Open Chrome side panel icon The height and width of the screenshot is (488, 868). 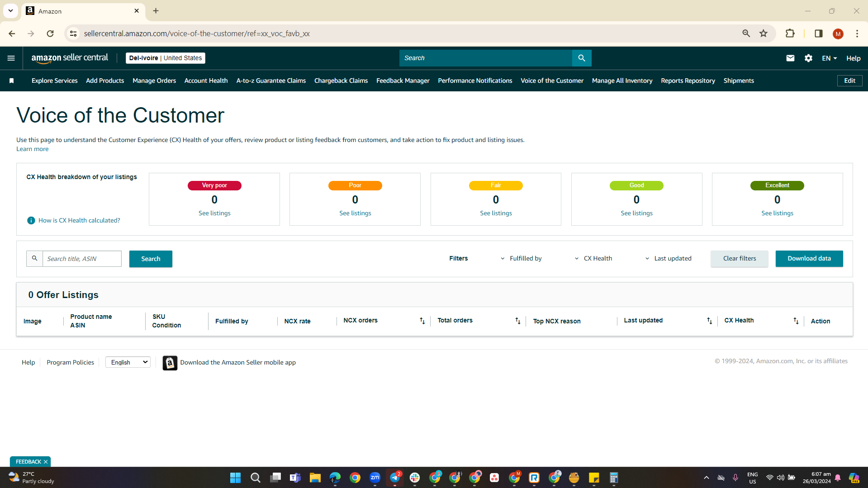[818, 33]
